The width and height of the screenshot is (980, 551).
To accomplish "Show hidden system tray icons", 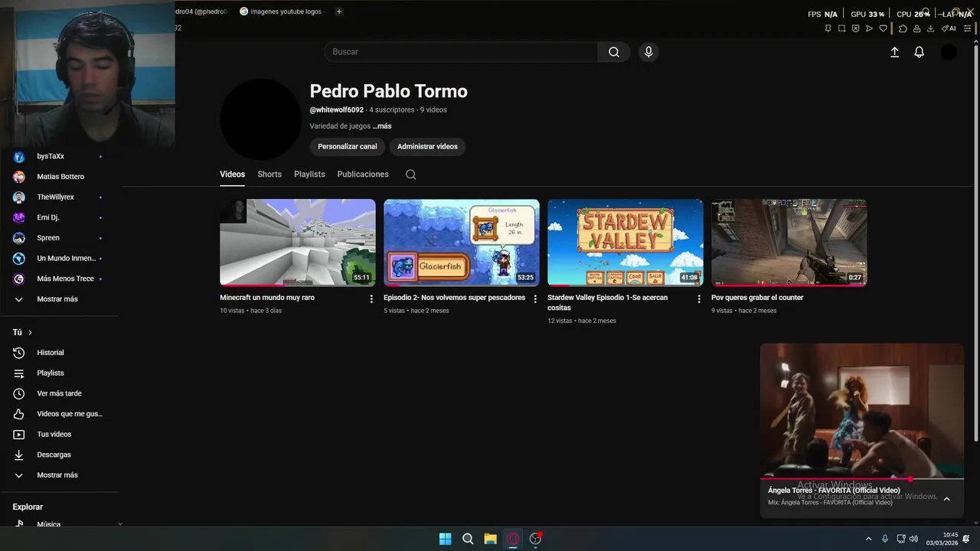I will tap(868, 539).
